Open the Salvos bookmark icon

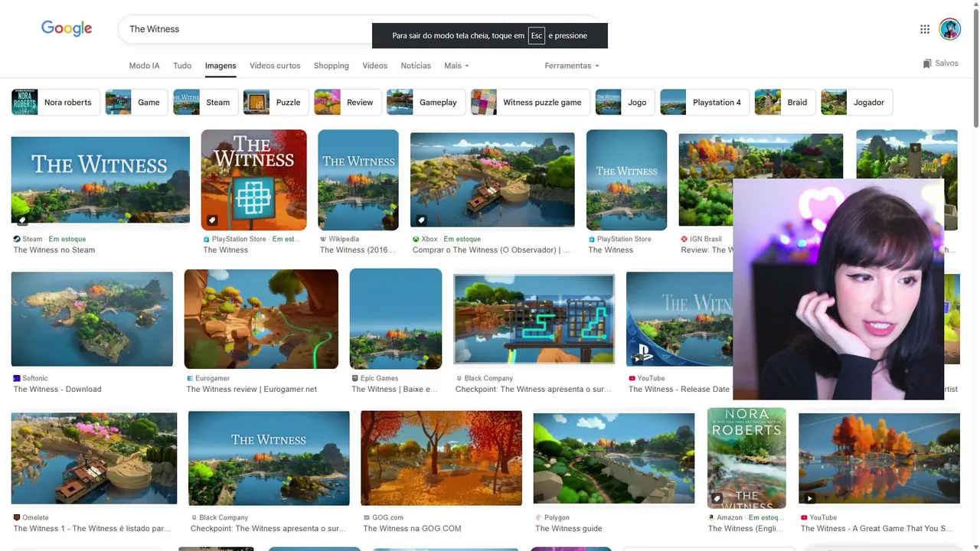pyautogui.click(x=927, y=64)
